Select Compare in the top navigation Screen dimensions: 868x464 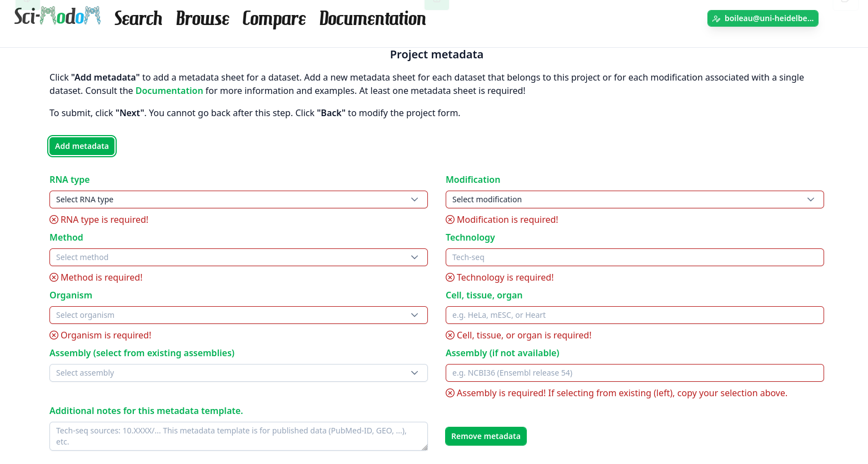coord(274,18)
